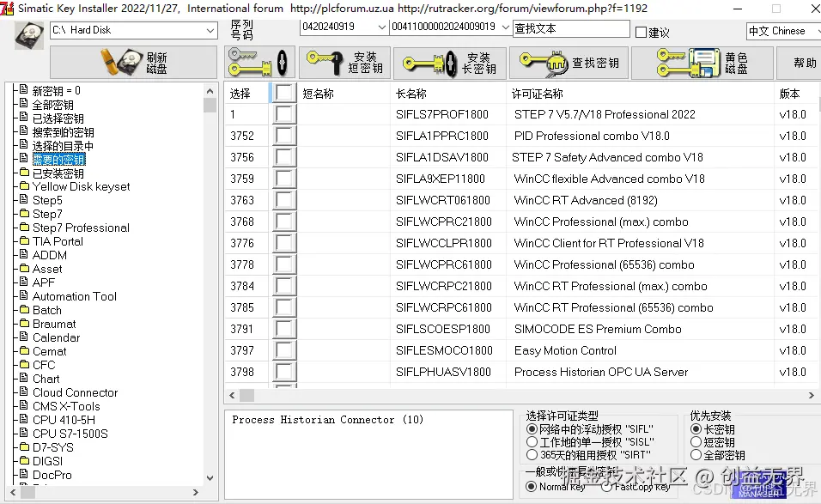This screenshot has height=504, width=821.
Task: Toggle the select-all checkbox in table header
Action: pos(283,93)
